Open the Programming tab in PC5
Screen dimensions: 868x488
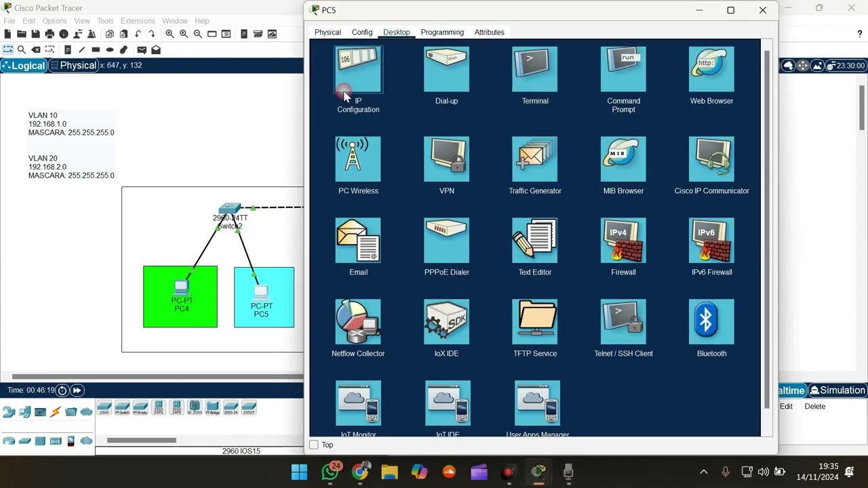442,33
